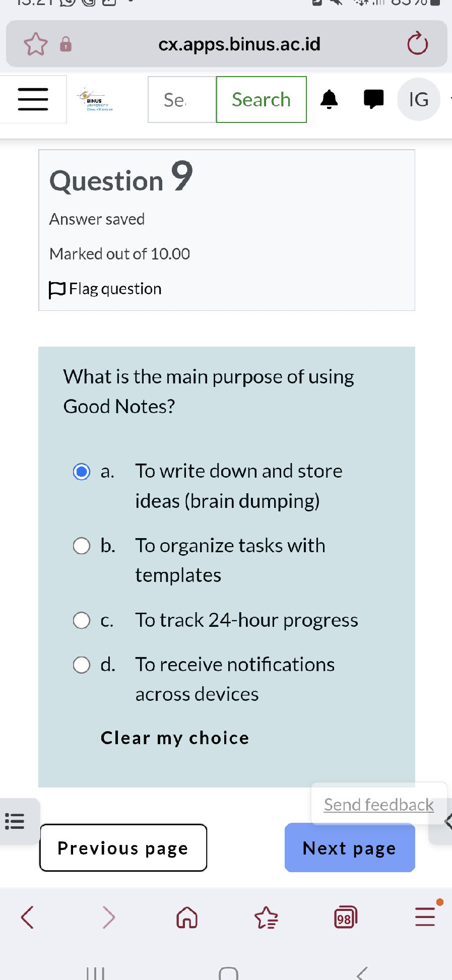The width and height of the screenshot is (452, 980).
Task: Expand the quiz navigation list drawer
Action: coord(15,821)
